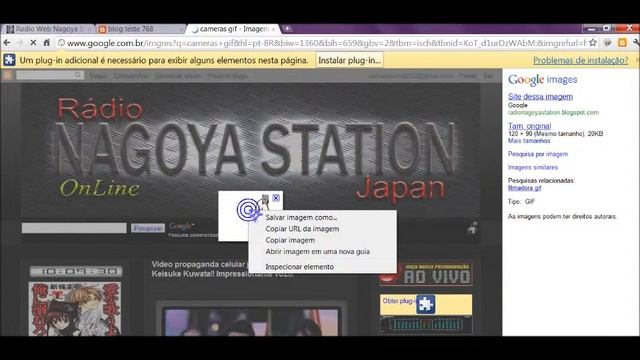Click the missing plug-in puzzle piece

click(425, 304)
